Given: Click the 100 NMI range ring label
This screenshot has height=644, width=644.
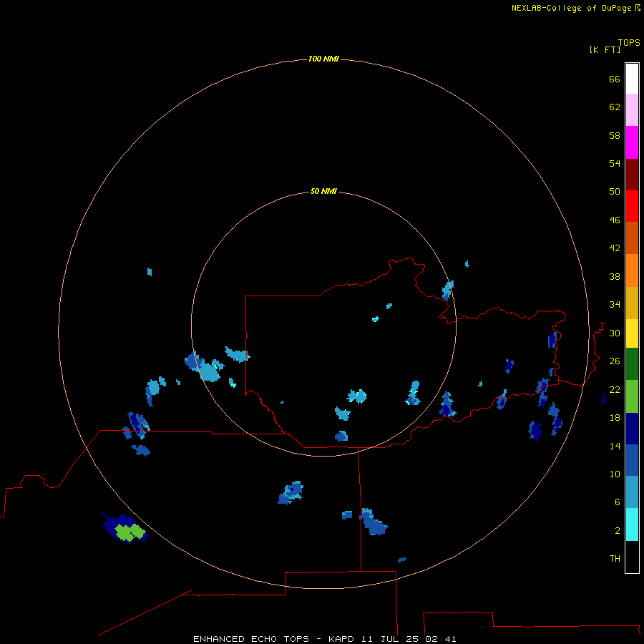Looking at the screenshot, I should [x=323, y=59].
